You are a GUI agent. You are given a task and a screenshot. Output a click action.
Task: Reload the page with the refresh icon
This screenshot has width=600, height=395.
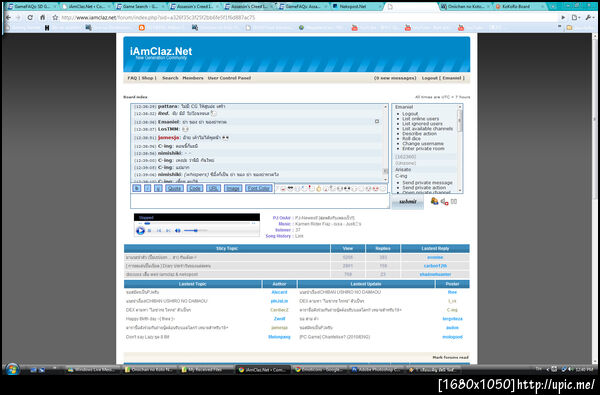(30, 18)
